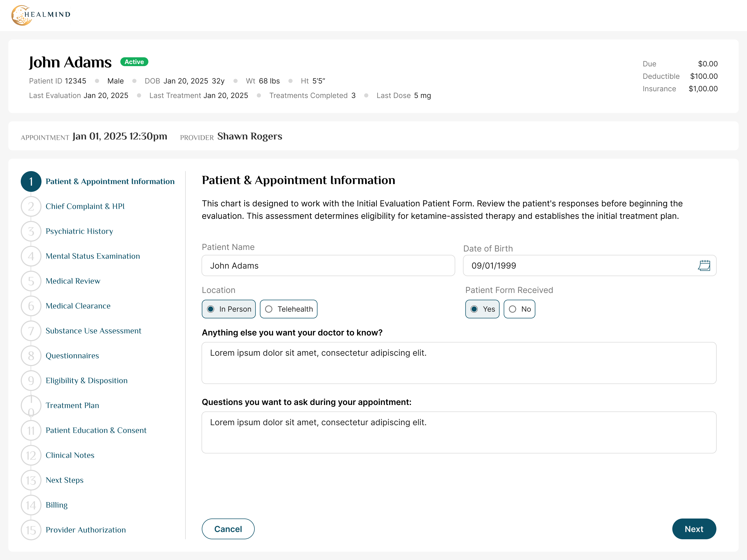
Task: Click weight value 68 lbs
Action: pos(269,81)
